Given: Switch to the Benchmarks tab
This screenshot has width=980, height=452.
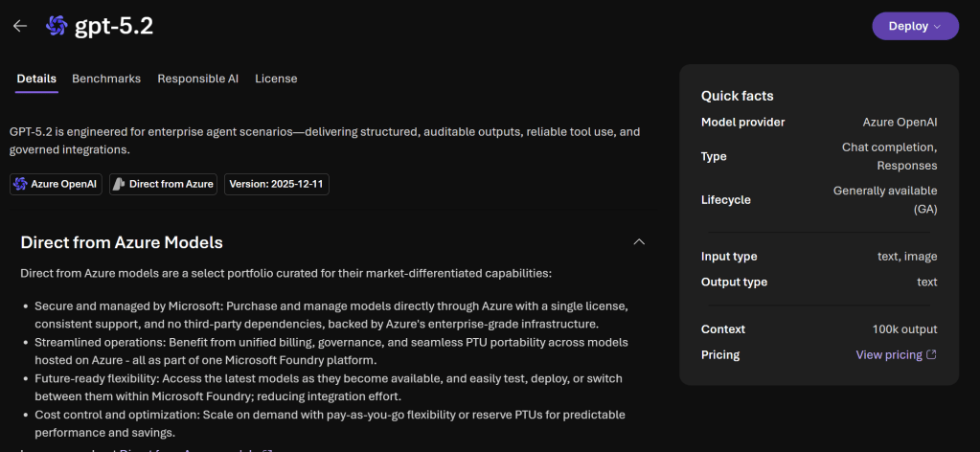Looking at the screenshot, I should click(x=106, y=79).
